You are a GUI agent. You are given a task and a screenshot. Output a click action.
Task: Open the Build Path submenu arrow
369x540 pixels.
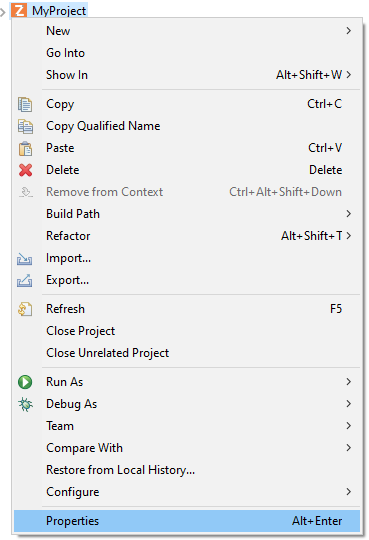349,214
